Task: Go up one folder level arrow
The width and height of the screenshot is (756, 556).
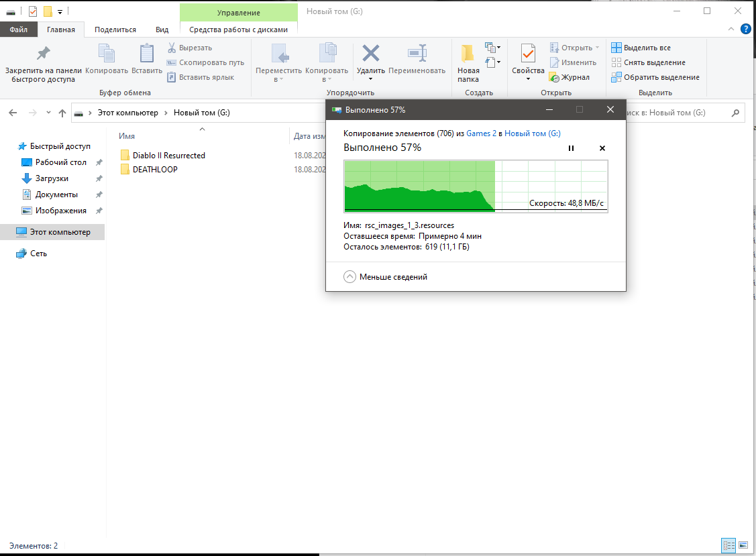Action: point(62,113)
